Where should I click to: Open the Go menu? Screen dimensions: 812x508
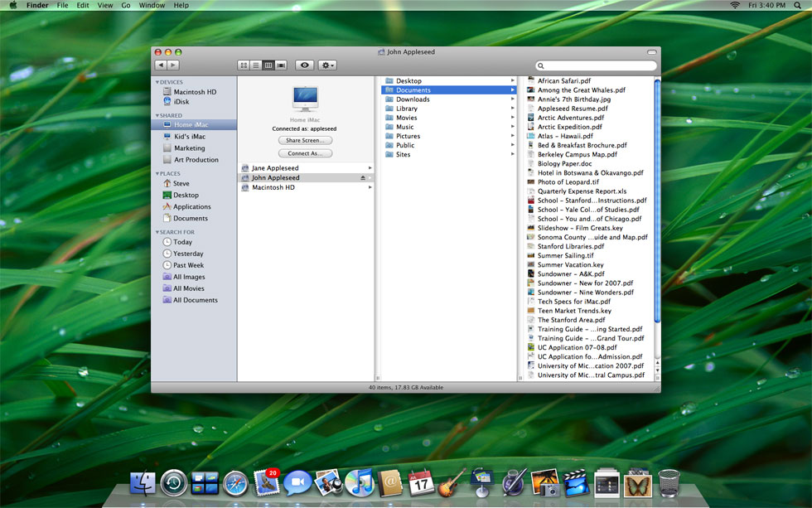[x=126, y=5]
